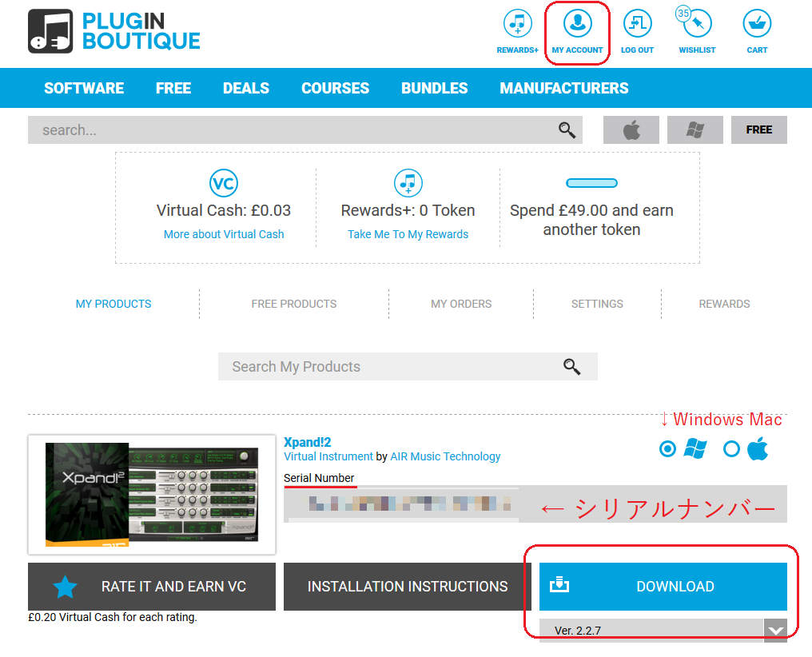Click the blue DOWNLOAD button
This screenshot has height=657, width=812.
point(663,587)
